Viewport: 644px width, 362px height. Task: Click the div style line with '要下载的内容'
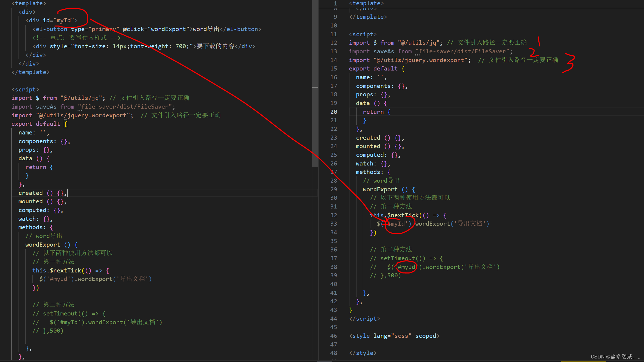pyautogui.click(x=144, y=46)
